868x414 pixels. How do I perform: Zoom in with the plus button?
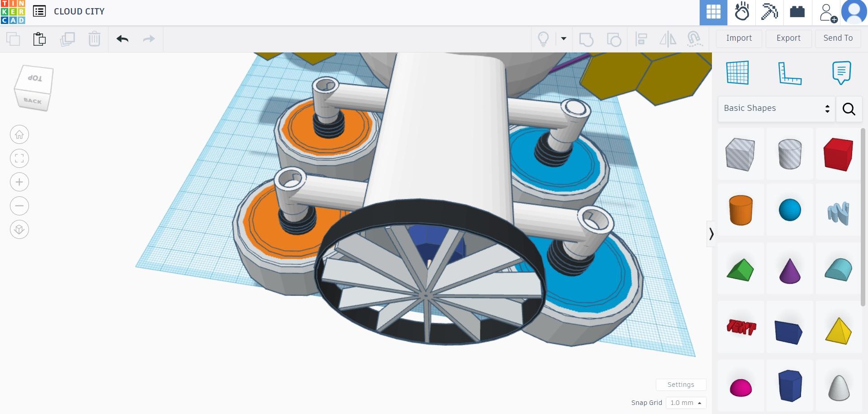19,182
